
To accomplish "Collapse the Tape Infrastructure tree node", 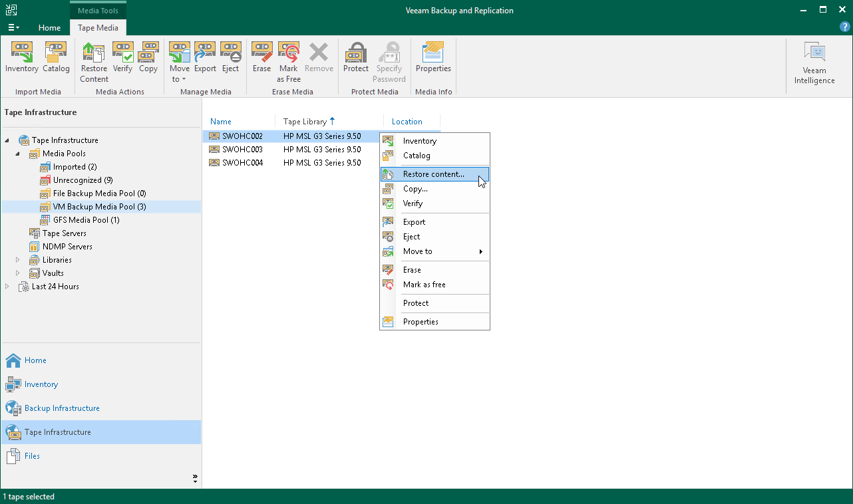I will tap(7, 140).
